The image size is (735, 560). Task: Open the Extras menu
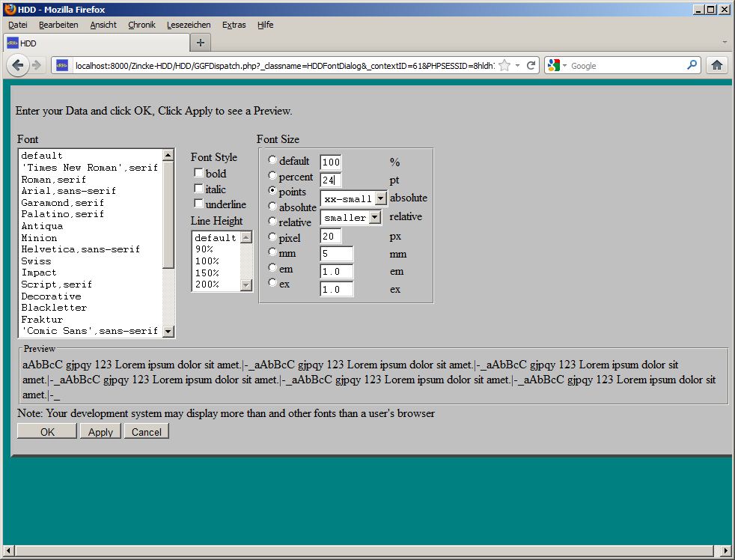[x=234, y=25]
